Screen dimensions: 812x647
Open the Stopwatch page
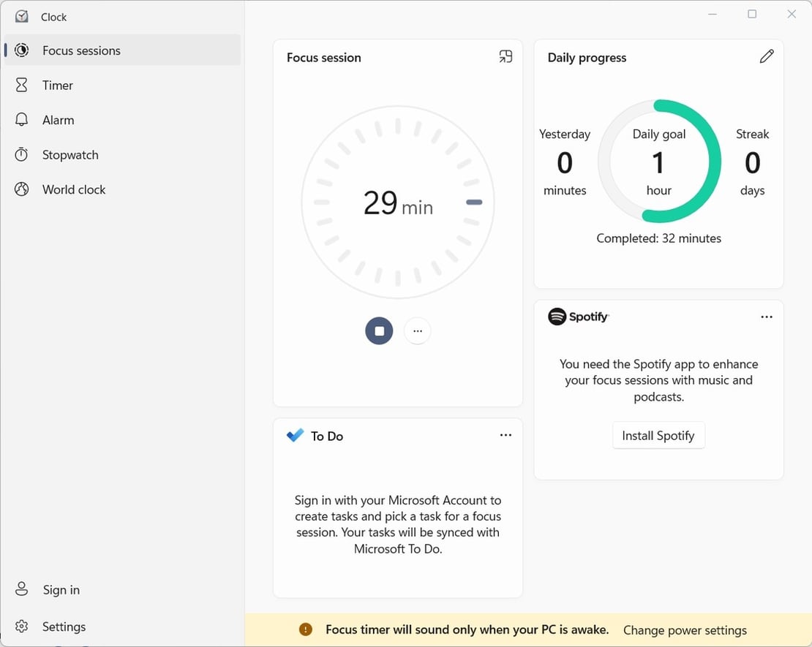[x=122, y=154]
